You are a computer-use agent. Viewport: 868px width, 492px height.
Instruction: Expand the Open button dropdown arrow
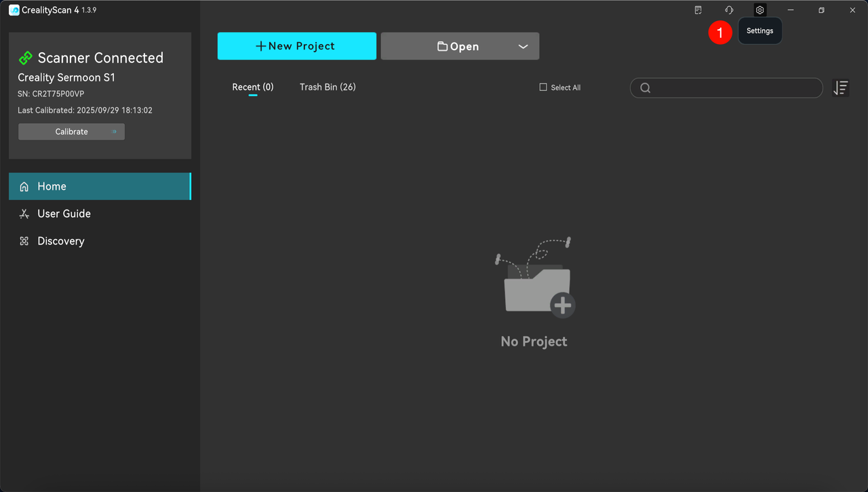[523, 46]
